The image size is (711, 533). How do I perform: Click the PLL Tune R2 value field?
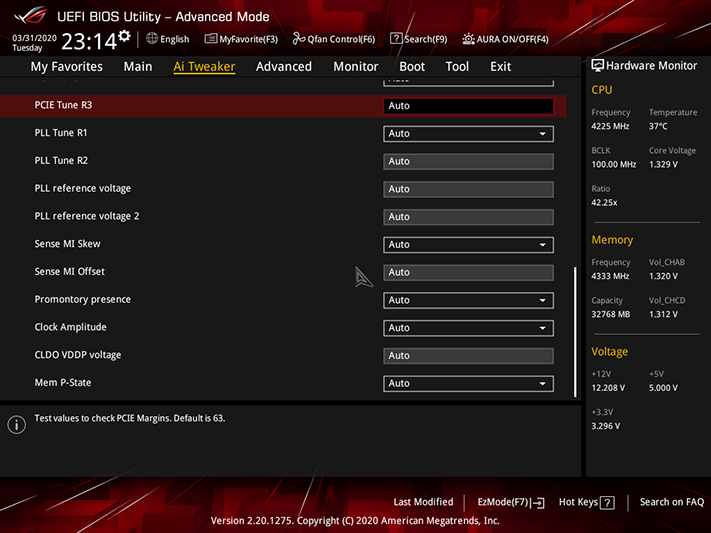468,161
